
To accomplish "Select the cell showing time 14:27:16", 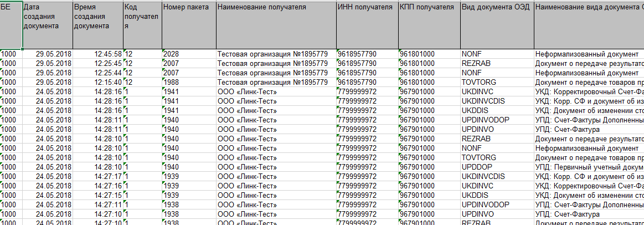I will point(98,186).
